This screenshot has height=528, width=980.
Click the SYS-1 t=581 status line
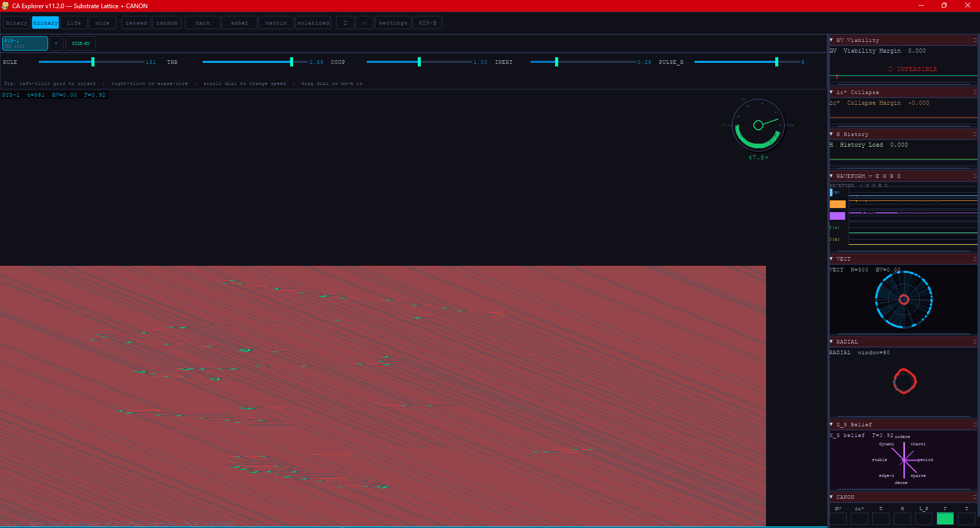[x=54, y=95]
